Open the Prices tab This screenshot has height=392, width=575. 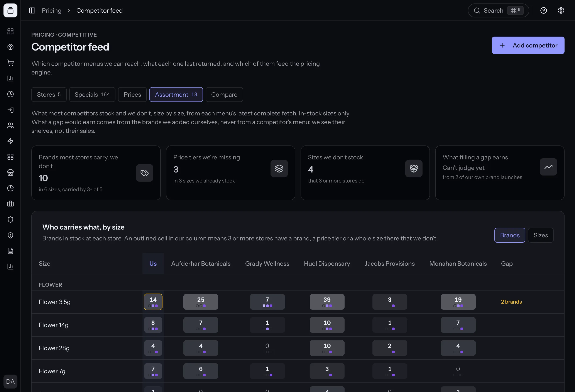[x=132, y=95]
